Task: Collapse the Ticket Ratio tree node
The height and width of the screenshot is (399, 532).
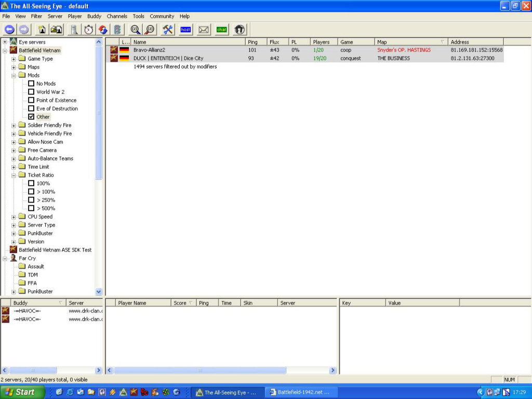Action: pyautogui.click(x=14, y=175)
